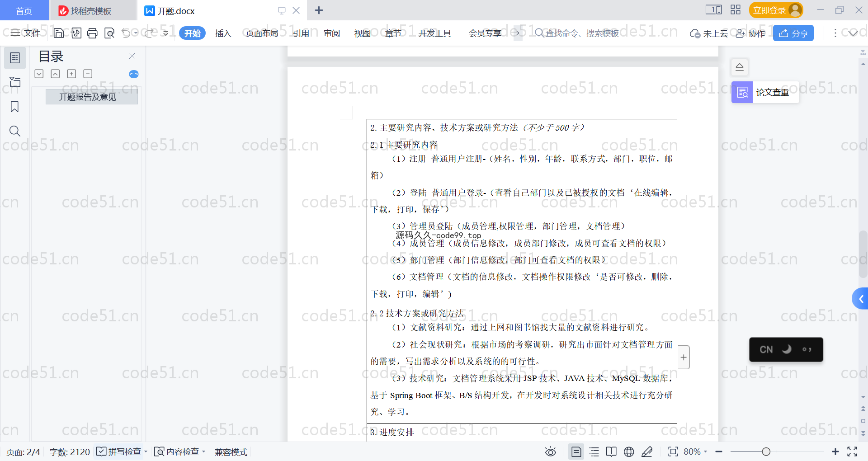This screenshot has width=868, height=461.
Task: Click the zoom out minus icon
Action: coord(719,452)
